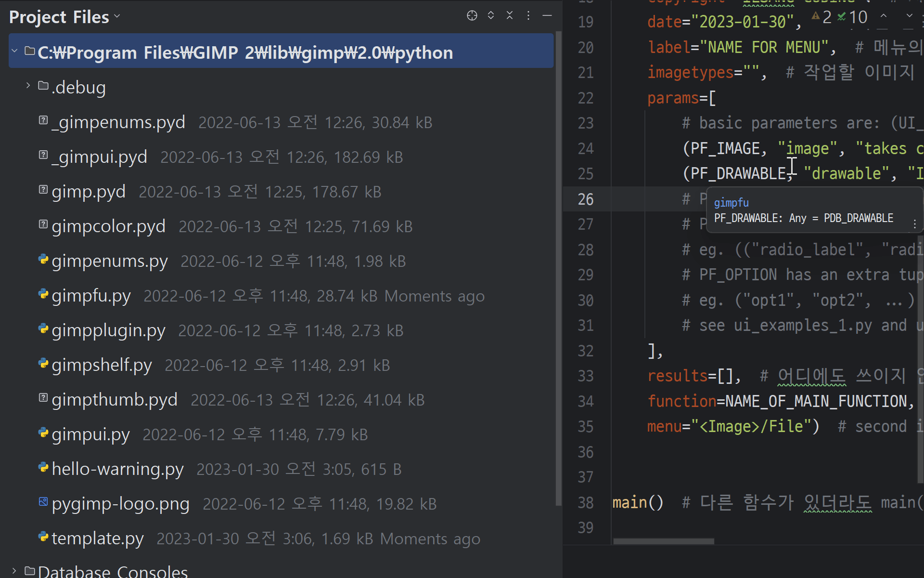Click the Select Opened File crosshair icon
The width and height of the screenshot is (924, 578).
[472, 16]
